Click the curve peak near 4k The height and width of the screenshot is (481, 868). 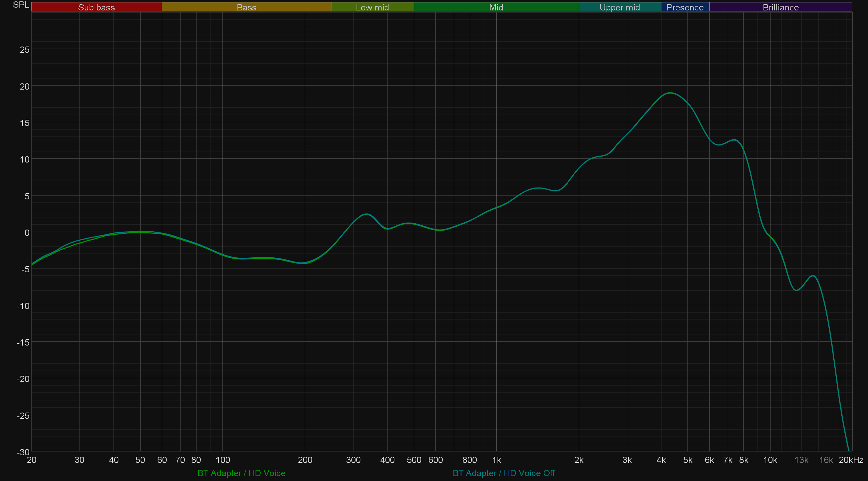[x=670, y=93]
